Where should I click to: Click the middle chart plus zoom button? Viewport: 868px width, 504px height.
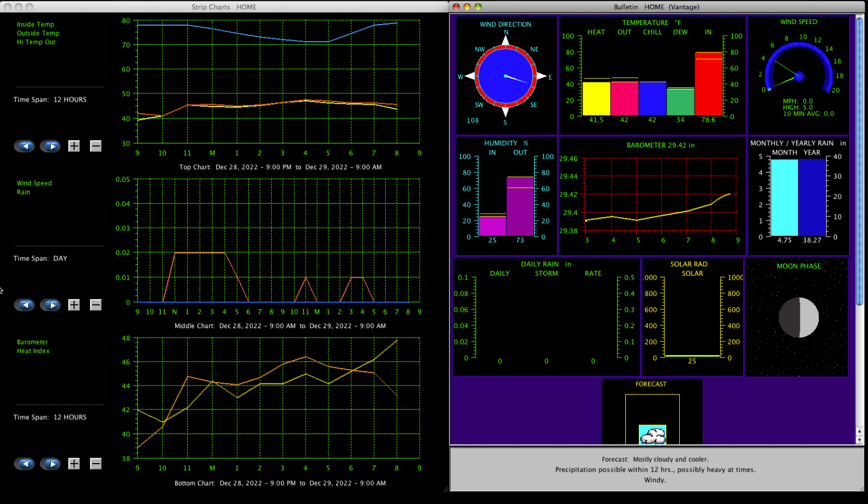pos(74,305)
